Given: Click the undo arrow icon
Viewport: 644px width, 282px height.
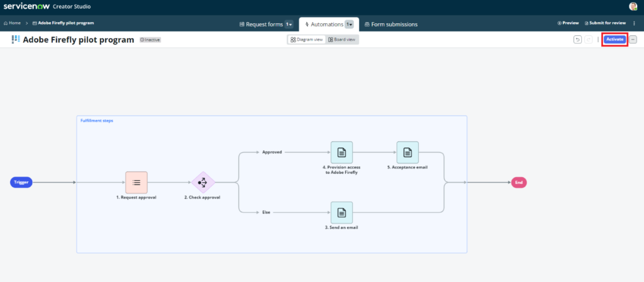Looking at the screenshot, I should [577, 40].
